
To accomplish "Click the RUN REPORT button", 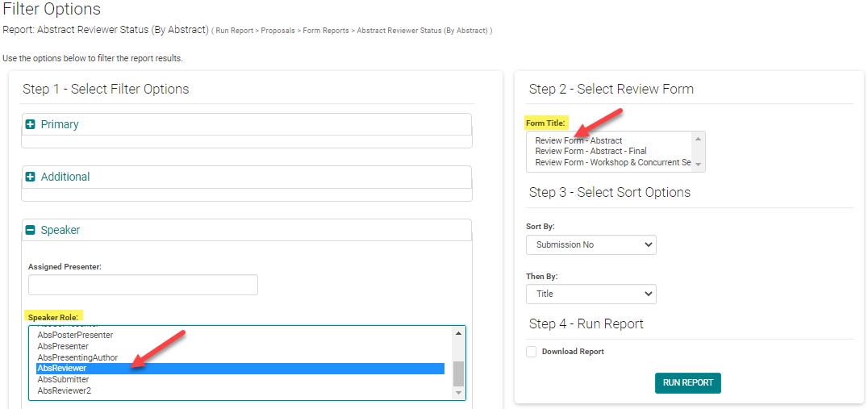I will (687, 382).
